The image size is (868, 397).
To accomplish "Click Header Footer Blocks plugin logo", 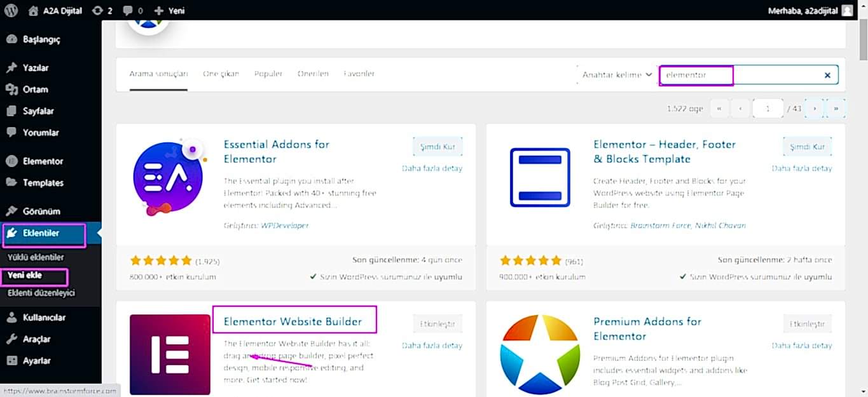I will pyautogui.click(x=540, y=177).
